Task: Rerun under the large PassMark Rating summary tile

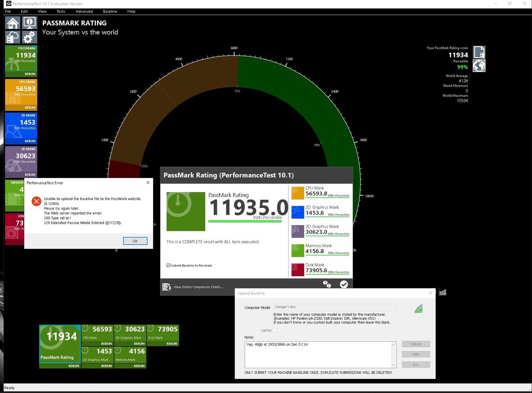Action: (x=74, y=366)
